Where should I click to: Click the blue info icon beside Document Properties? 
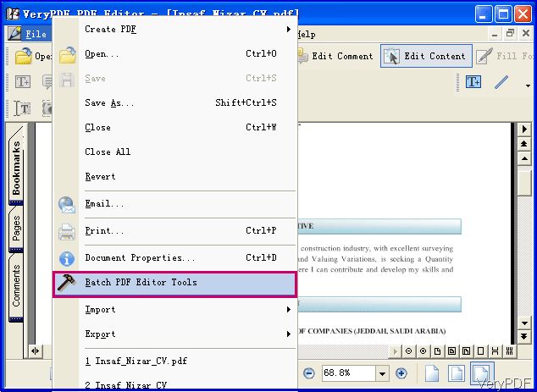click(67, 259)
